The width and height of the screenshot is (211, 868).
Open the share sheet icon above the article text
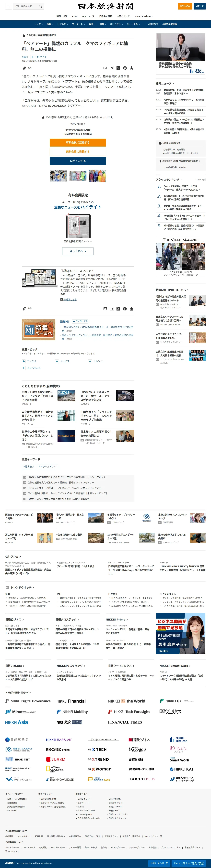[x=131, y=68]
